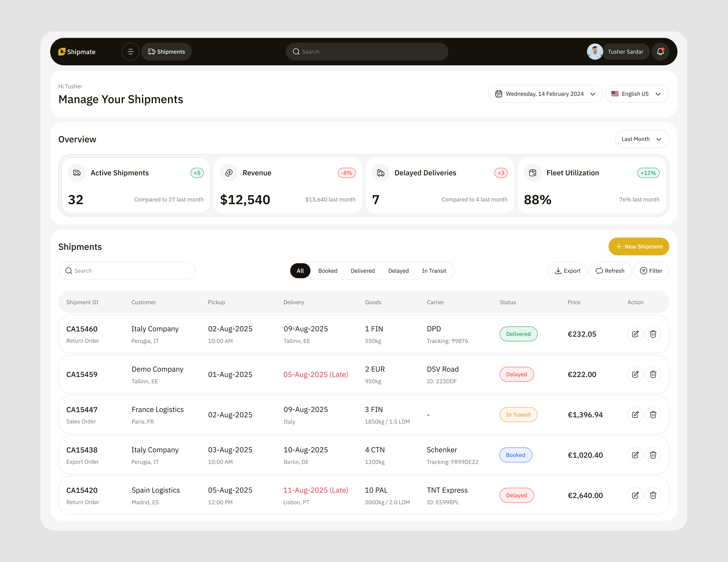Click the Shipments truck icon in navbar
This screenshot has height=562, width=728.
tap(151, 51)
